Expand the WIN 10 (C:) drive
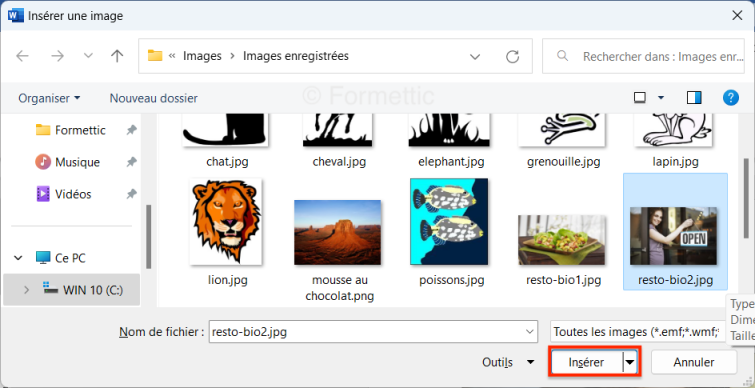Screen dimensions: 755x388 [x=26, y=290]
